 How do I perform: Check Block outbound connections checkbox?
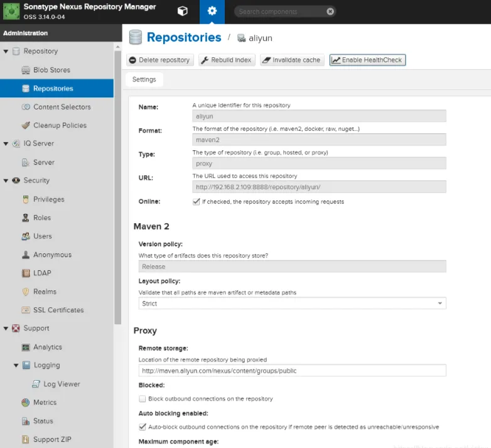[x=143, y=399]
